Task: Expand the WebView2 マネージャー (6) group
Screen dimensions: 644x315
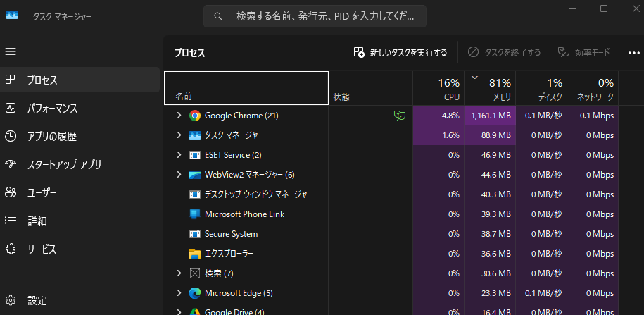Action: [179, 175]
